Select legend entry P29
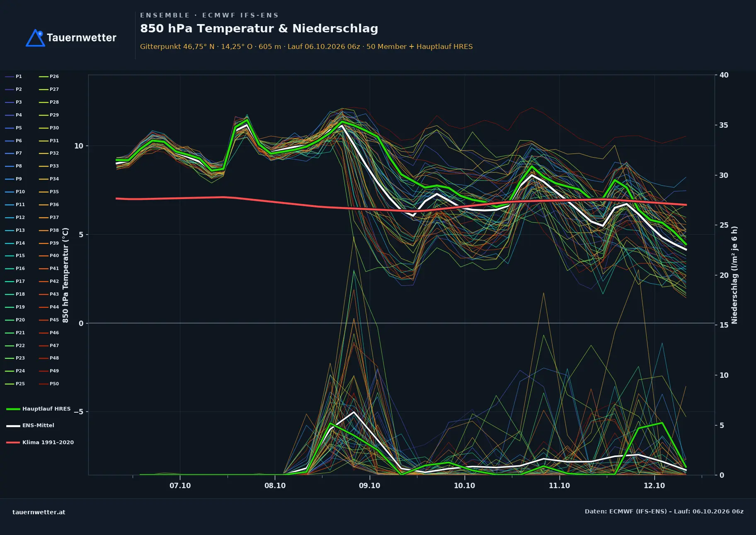This screenshot has height=535, width=756. (x=49, y=115)
